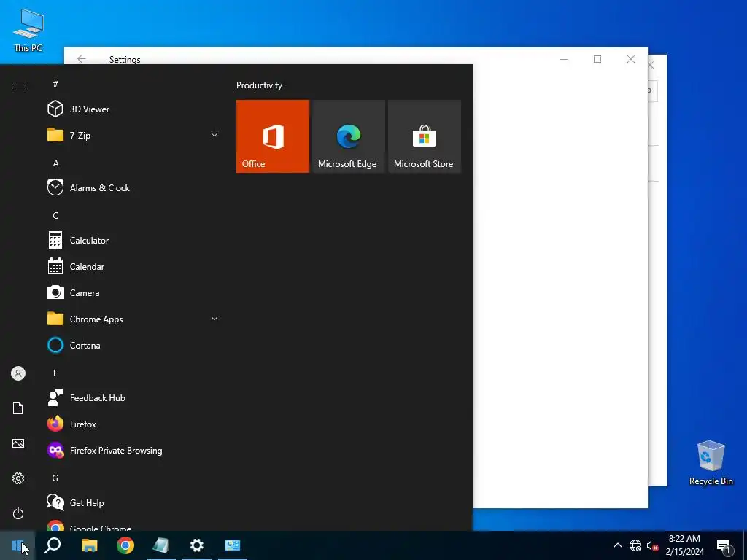Launch Cortana from the app list
The width and height of the screenshot is (747, 560).
click(x=133, y=345)
